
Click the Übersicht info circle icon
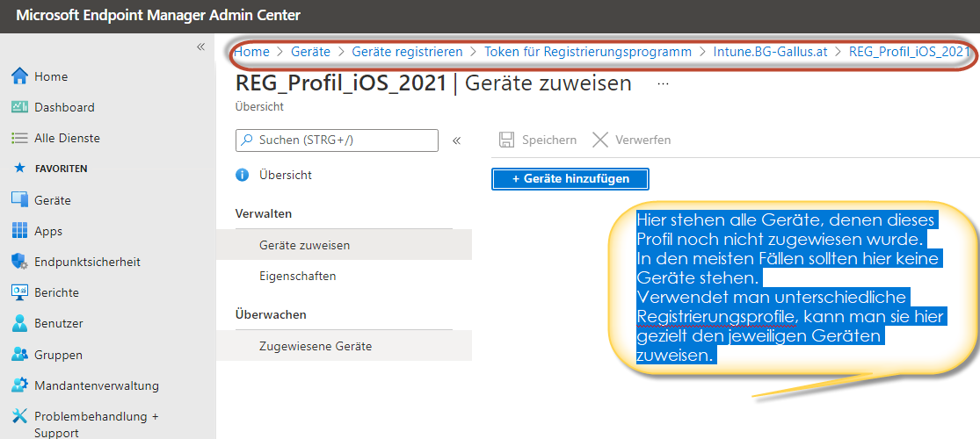(x=242, y=176)
